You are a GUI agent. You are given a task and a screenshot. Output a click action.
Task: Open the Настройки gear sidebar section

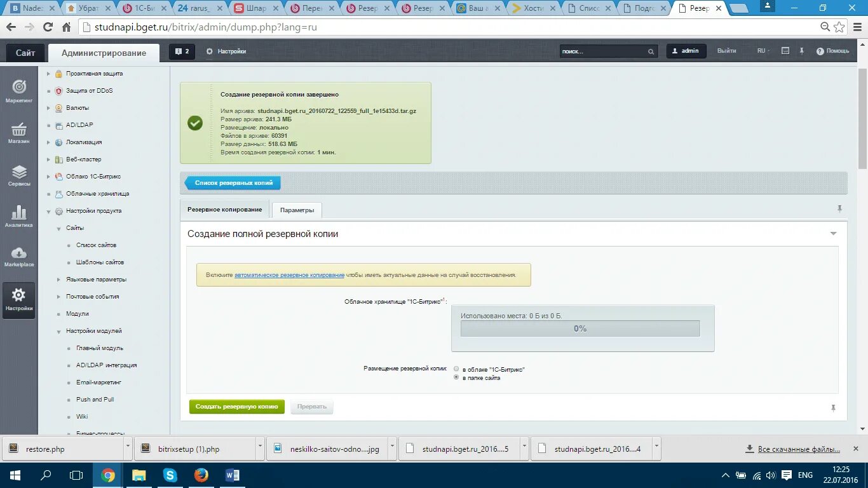(x=19, y=300)
